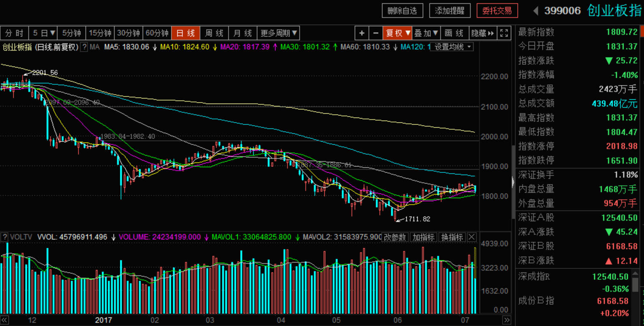Switch to the 周线 weekly tab

(x=214, y=33)
